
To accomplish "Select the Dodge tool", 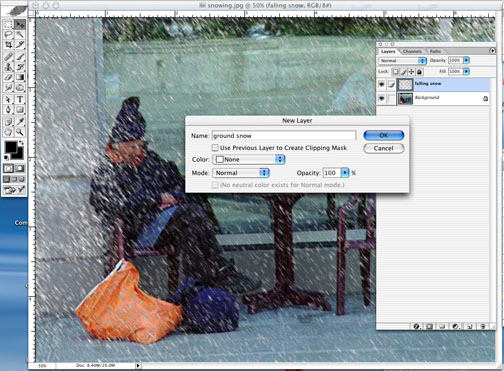I will click(20, 88).
